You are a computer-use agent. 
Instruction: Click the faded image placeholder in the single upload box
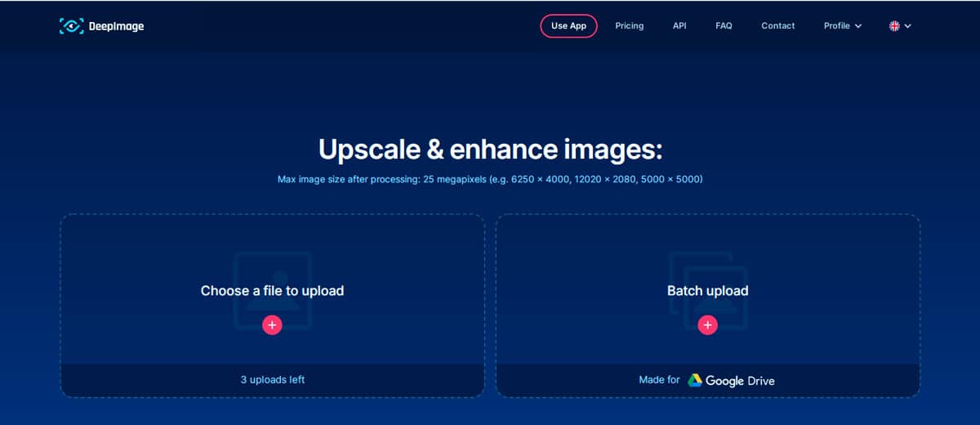tap(272, 290)
